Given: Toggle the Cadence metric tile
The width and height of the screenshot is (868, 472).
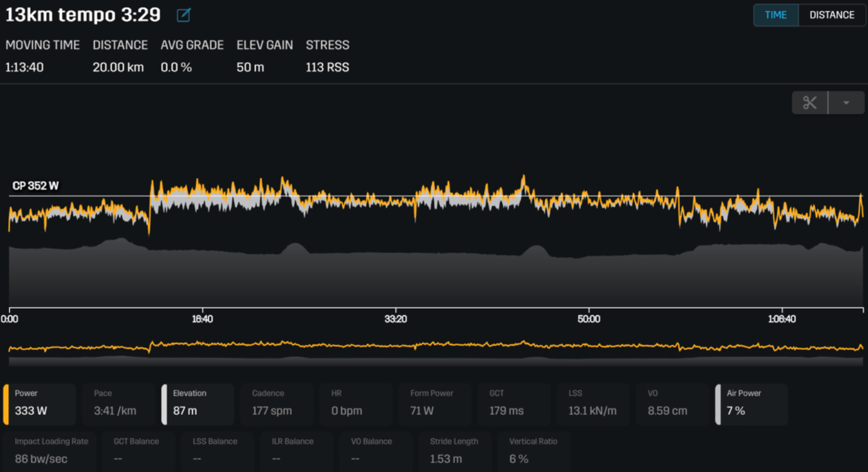Looking at the screenshot, I should point(277,404).
